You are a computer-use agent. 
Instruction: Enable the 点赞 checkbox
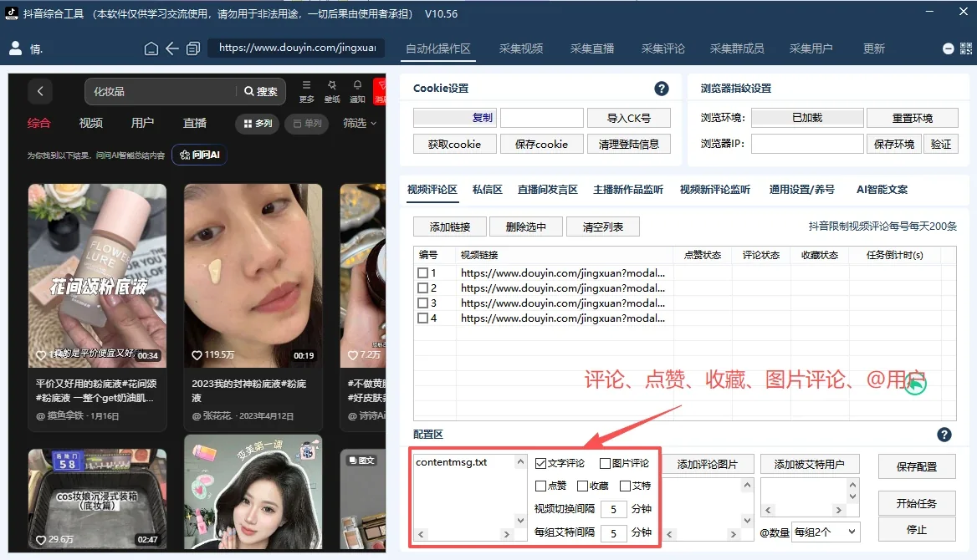pos(541,486)
